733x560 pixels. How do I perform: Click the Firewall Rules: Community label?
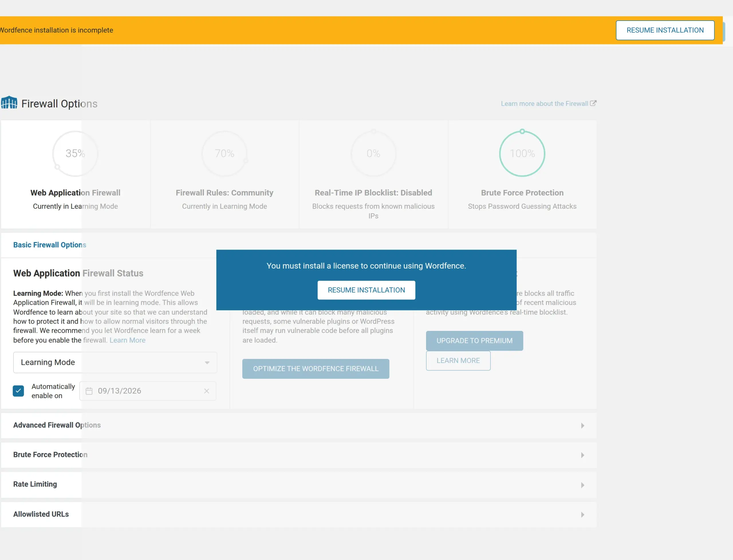(224, 193)
